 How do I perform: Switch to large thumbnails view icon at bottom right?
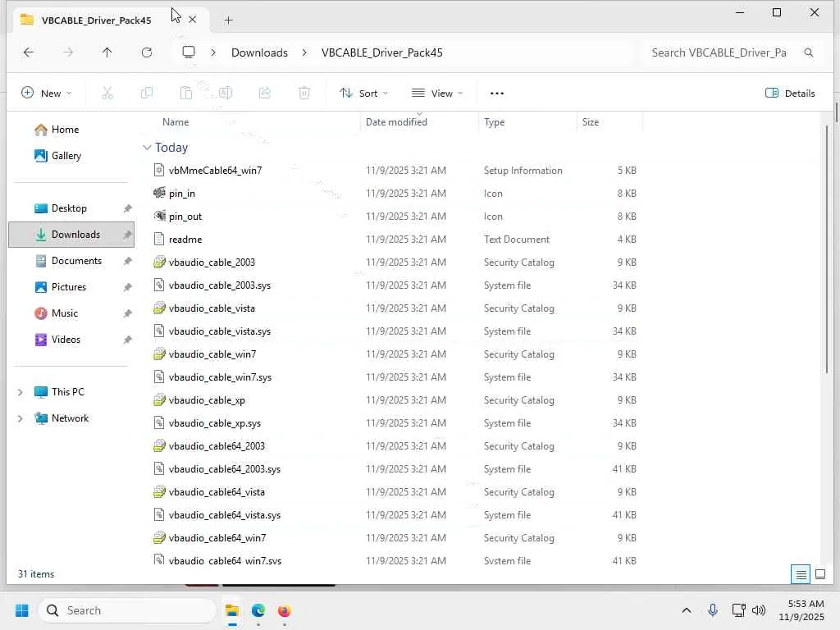tap(820, 574)
